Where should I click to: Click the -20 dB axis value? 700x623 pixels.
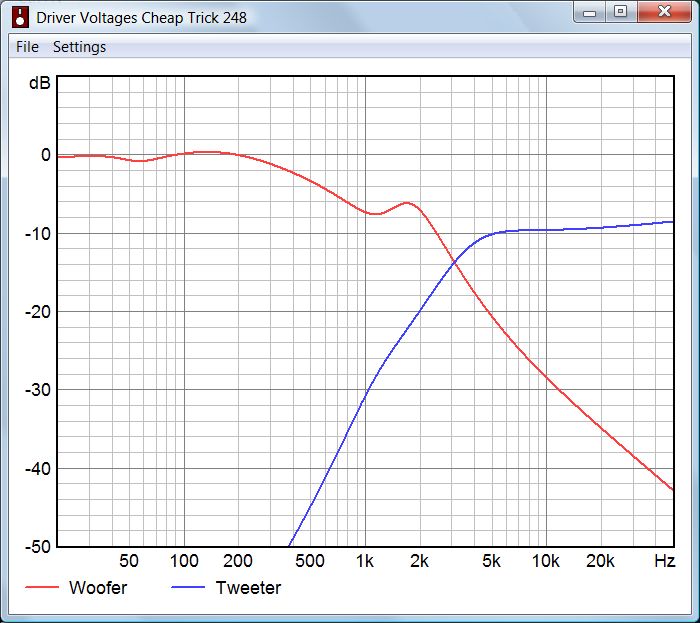(38, 312)
